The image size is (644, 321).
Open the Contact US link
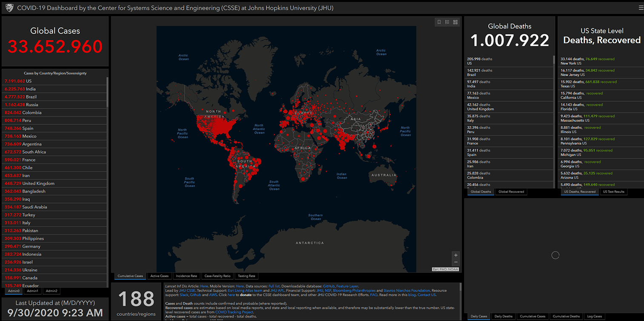coord(426,295)
